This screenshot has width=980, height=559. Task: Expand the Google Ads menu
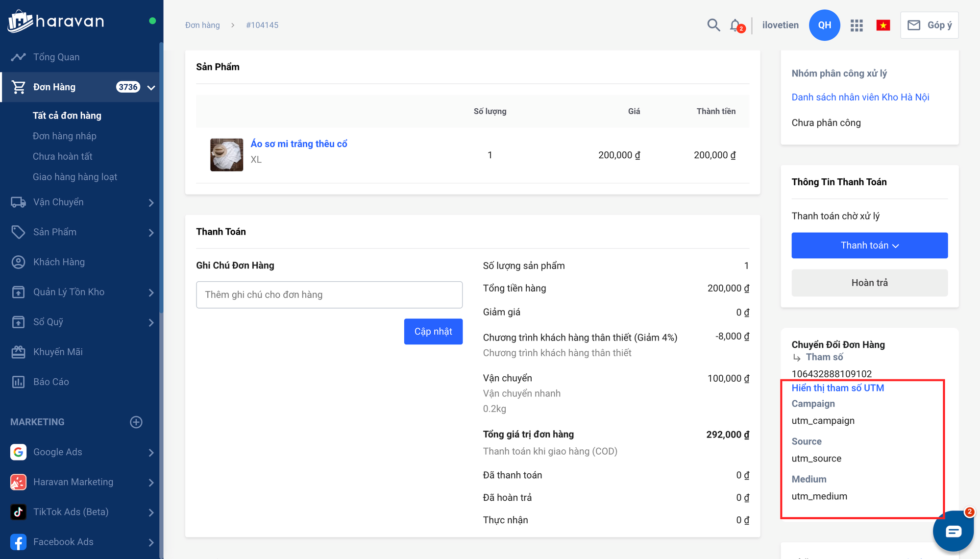151,452
